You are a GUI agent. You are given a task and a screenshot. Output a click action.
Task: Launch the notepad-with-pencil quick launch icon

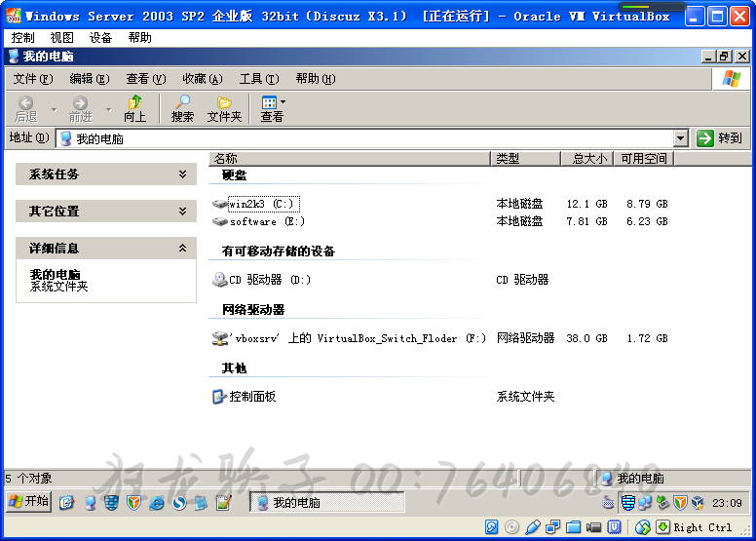[224, 503]
